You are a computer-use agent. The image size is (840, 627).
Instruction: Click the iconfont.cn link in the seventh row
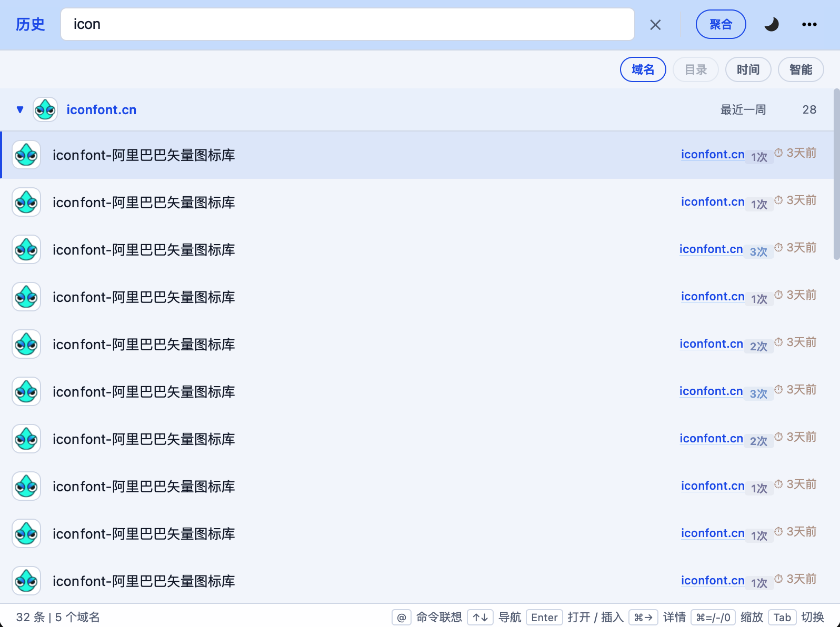click(x=711, y=438)
